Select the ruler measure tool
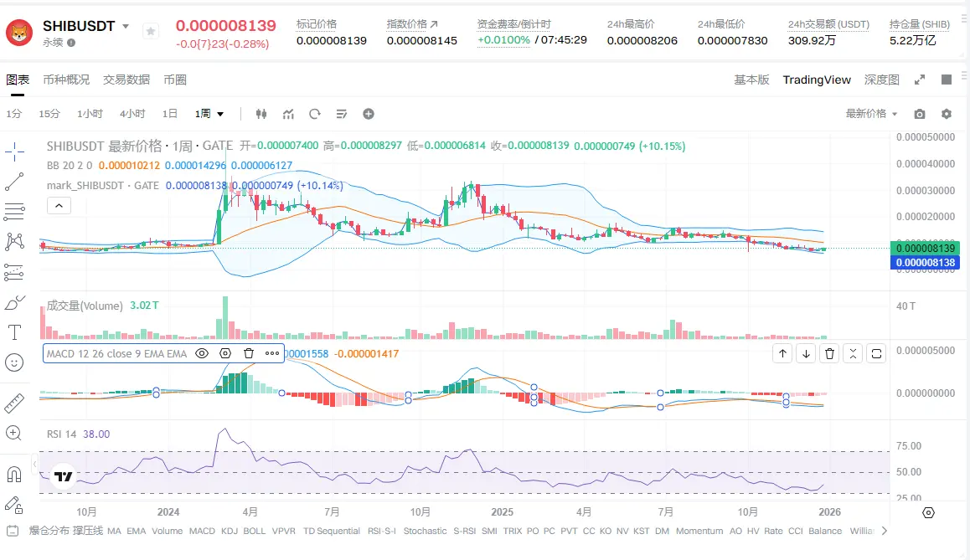Image resolution: width=970 pixels, height=560 pixels. [14, 403]
